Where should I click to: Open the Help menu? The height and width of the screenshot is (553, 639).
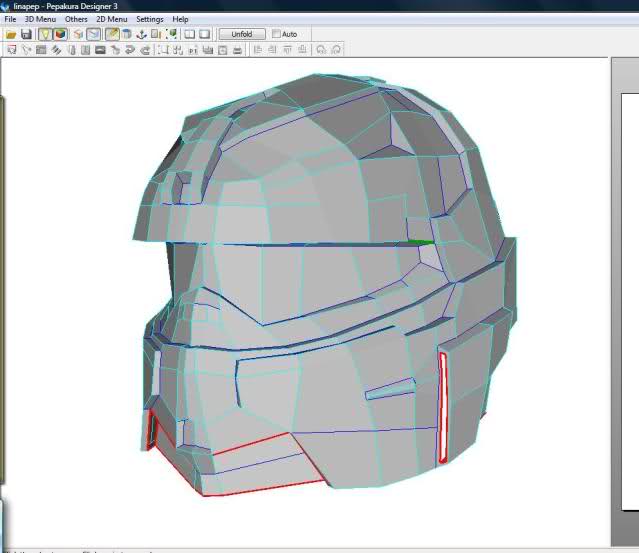[180, 19]
